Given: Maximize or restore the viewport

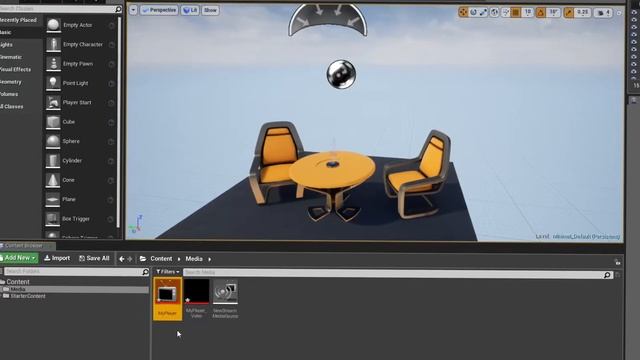Looking at the screenshot, I should coord(619,13).
